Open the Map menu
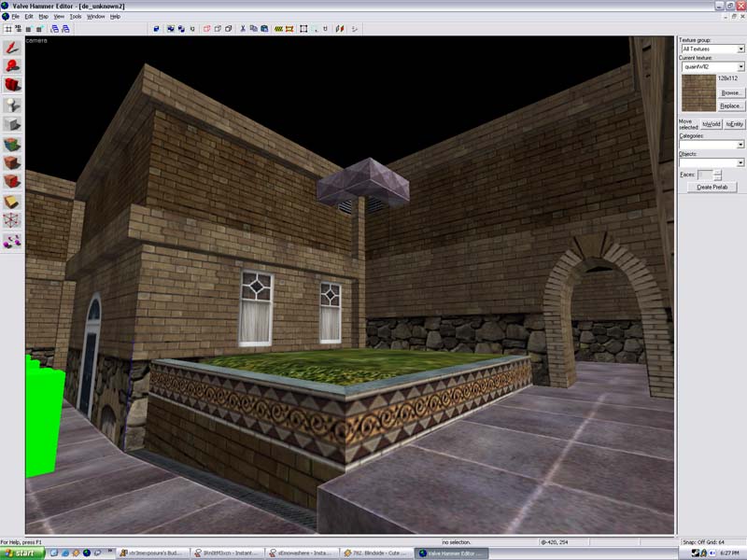The height and width of the screenshot is (560, 747). 43,17
